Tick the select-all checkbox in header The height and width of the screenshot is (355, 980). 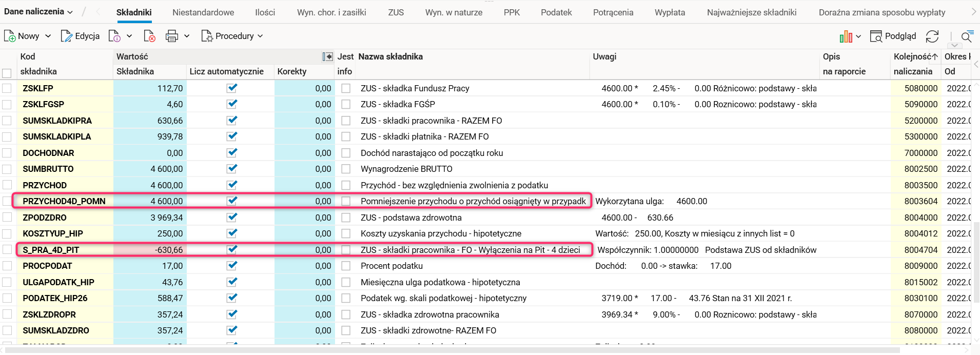(7, 73)
